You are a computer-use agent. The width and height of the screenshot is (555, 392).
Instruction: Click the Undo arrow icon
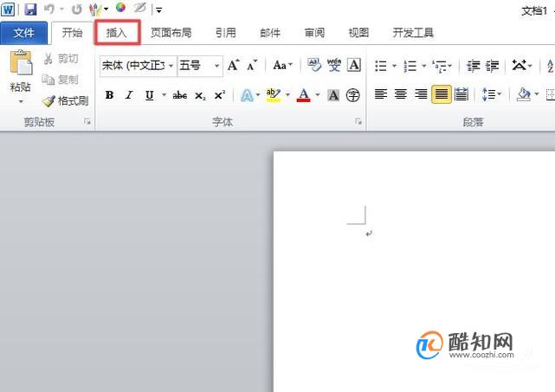pyautogui.click(x=48, y=10)
